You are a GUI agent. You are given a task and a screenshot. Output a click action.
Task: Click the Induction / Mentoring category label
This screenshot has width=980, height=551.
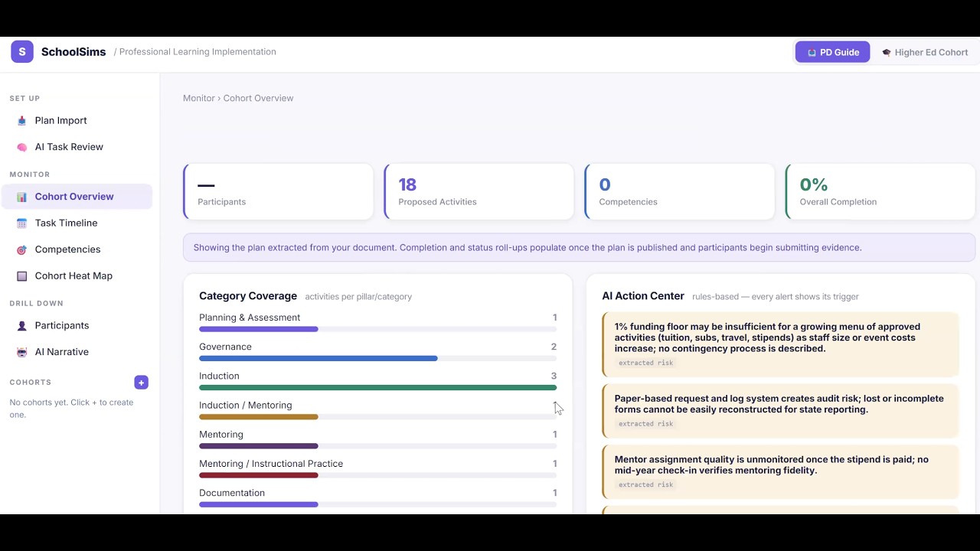coord(245,406)
